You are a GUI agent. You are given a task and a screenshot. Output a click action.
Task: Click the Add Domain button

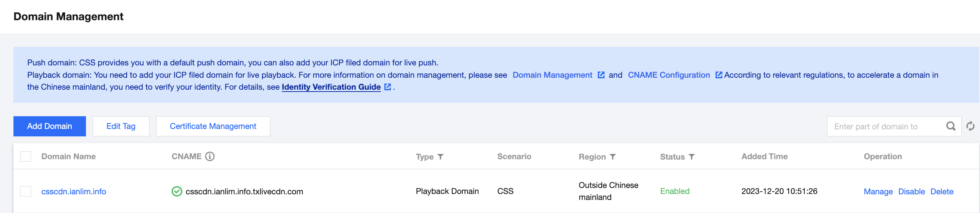49,126
